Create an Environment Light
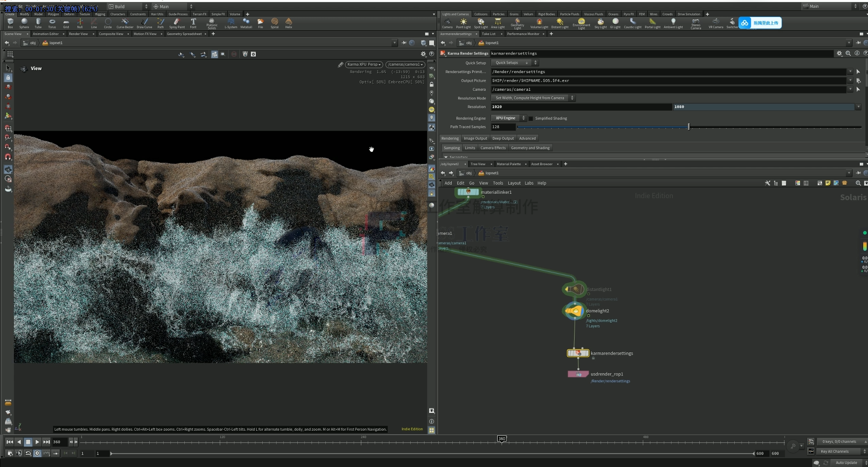Screen dimensions: 868x467 pos(582,23)
